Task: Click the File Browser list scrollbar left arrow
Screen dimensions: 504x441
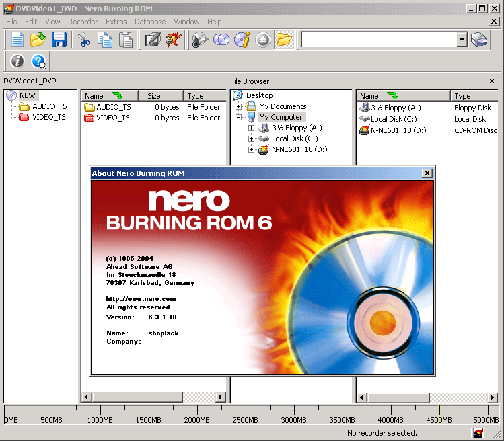Action: [x=362, y=397]
